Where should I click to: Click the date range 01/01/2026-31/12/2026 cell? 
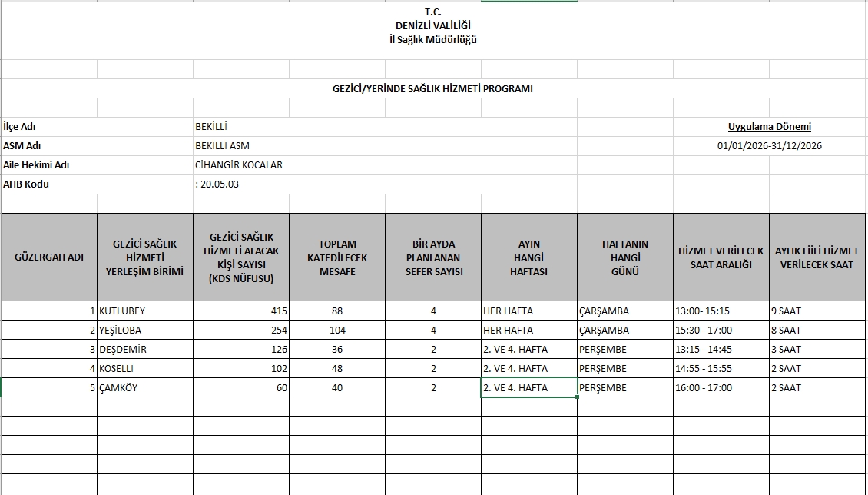769,146
